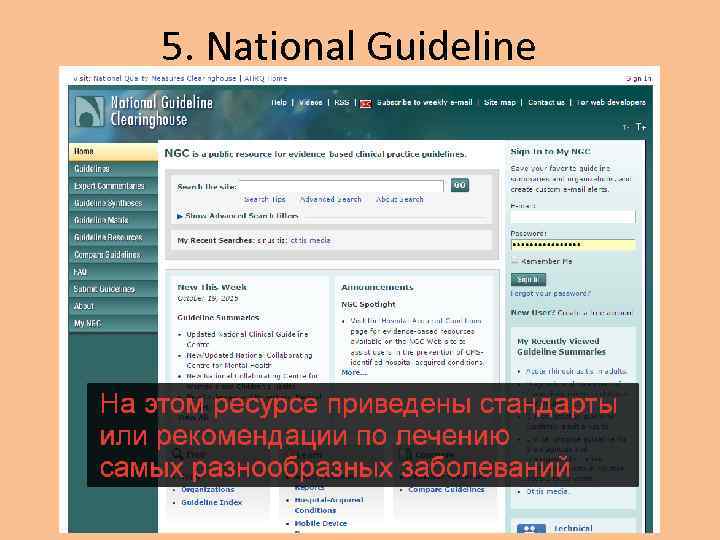Click the Sign In button

[x=528, y=279]
